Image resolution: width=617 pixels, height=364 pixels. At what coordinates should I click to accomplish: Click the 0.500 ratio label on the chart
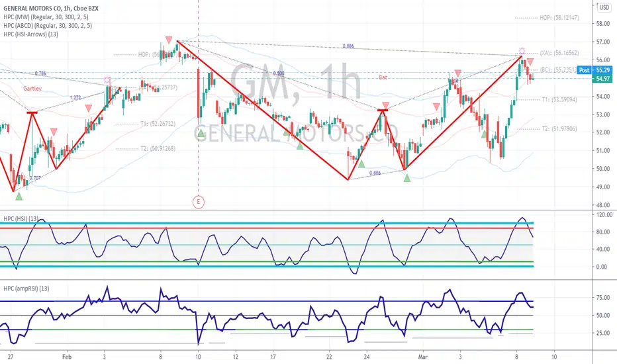point(278,73)
